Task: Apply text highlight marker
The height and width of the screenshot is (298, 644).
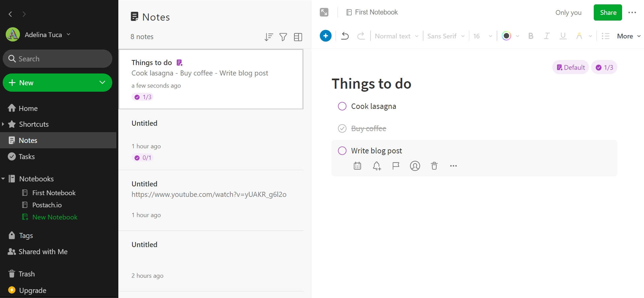Action: 579,36
